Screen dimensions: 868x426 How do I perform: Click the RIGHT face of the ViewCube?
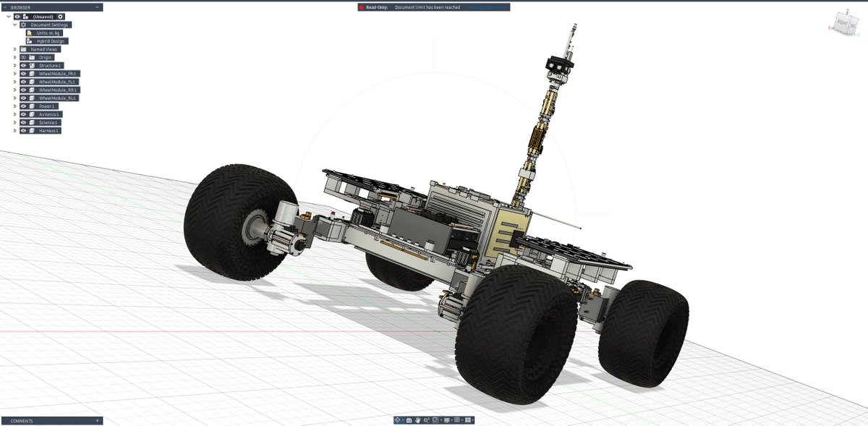pos(842,22)
